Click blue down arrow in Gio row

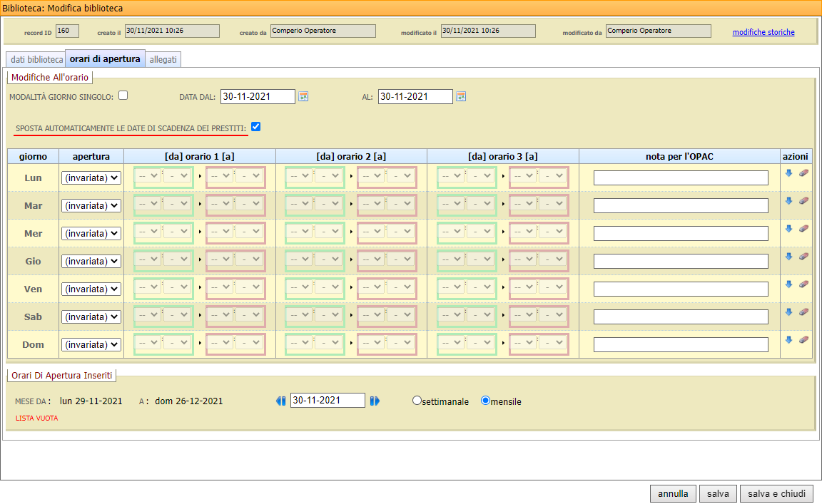pyautogui.click(x=788, y=256)
